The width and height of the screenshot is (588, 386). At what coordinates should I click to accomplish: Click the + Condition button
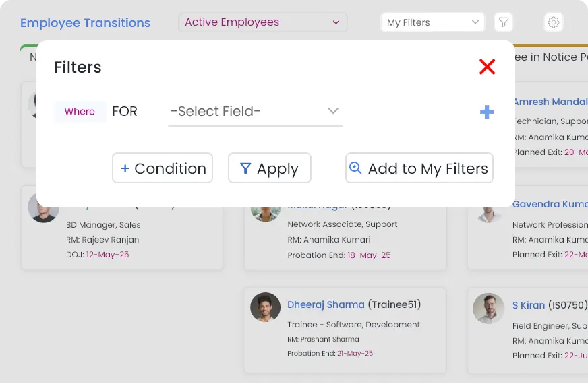(x=163, y=168)
